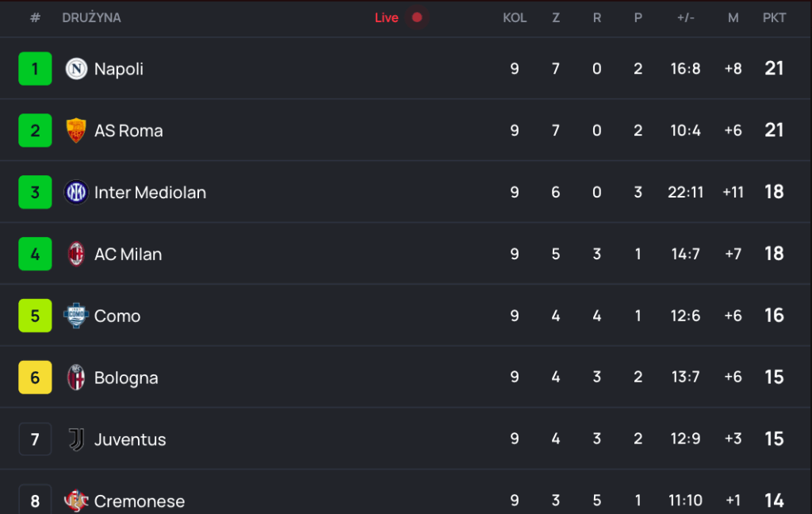Viewport: 812px width, 514px height.
Task: Click the Napoli club crest icon
Action: pyautogui.click(x=76, y=69)
